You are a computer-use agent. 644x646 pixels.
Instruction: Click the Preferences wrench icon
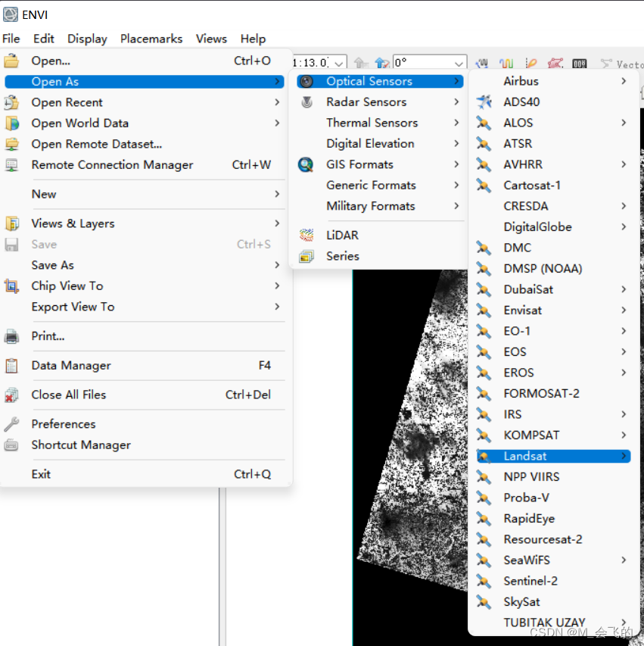point(11,424)
